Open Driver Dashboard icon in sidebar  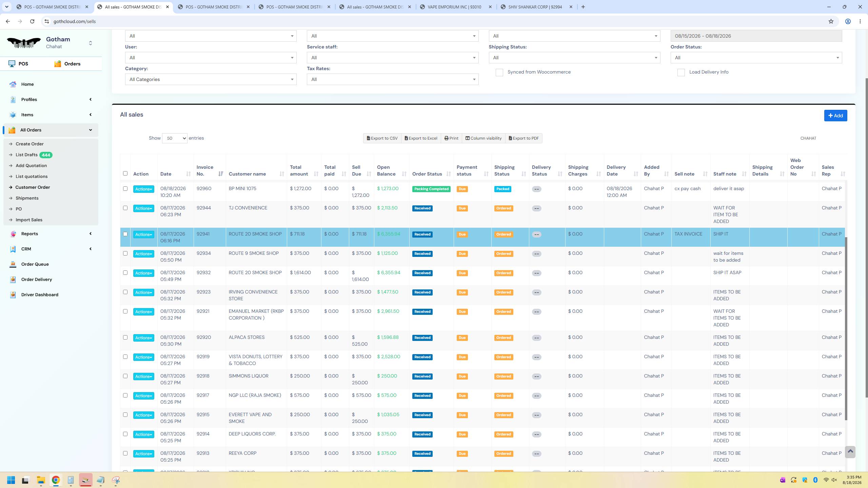13,295
